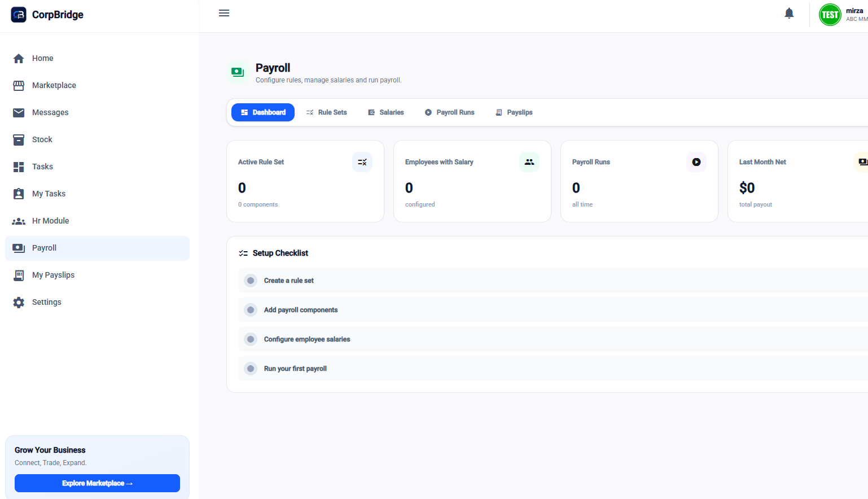Click the Hr Module people icon
This screenshot has height=499, width=868.
pos(19,221)
